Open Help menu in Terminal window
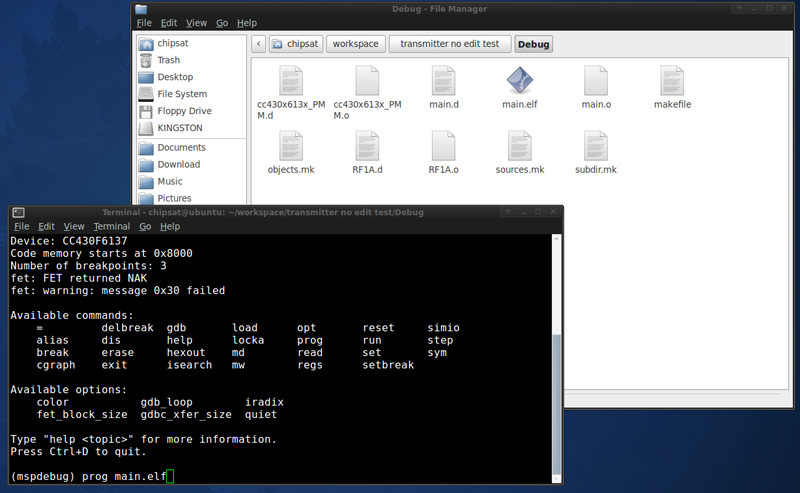The height and width of the screenshot is (493, 800). tap(170, 226)
